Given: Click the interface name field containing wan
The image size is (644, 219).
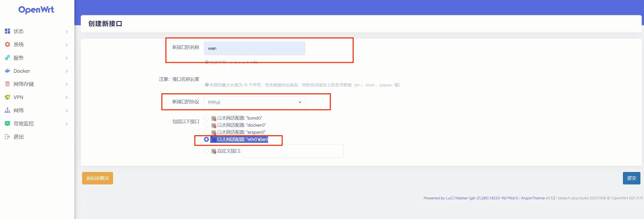Looking at the screenshot, I should pyautogui.click(x=254, y=48).
